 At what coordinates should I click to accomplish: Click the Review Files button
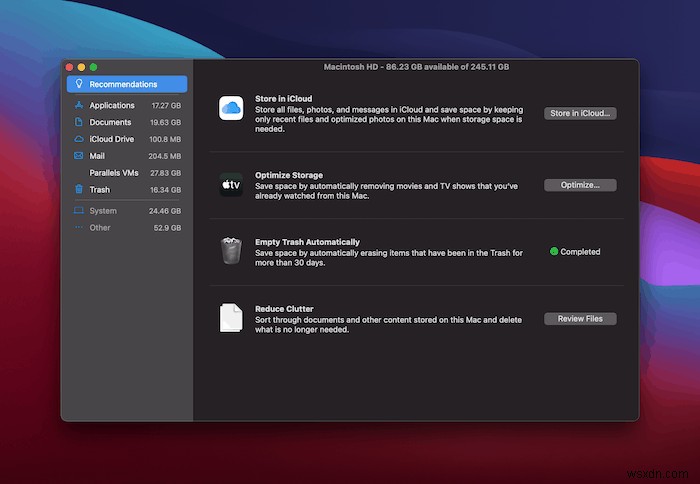580,319
